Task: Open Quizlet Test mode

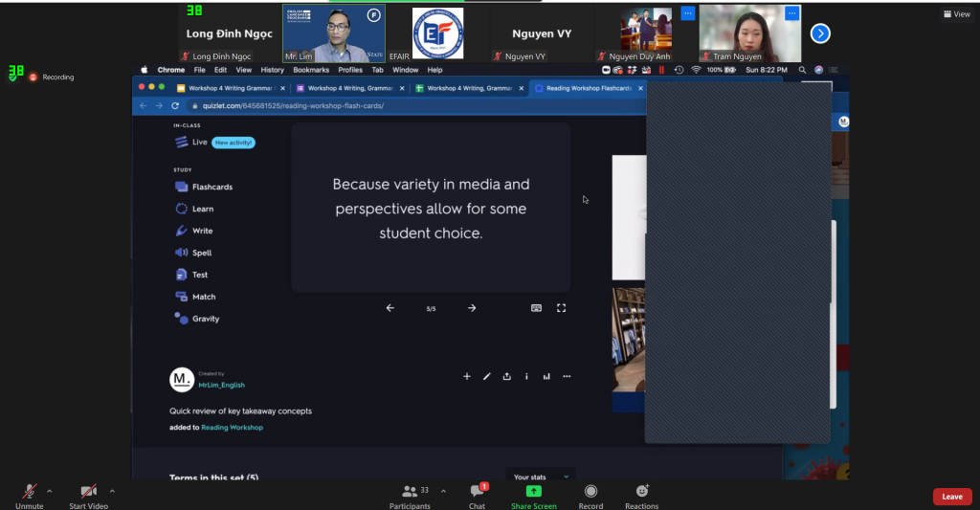Action: [x=191, y=275]
